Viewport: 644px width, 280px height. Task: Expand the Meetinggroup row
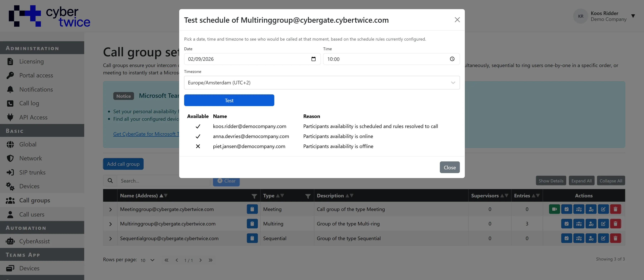(110, 210)
